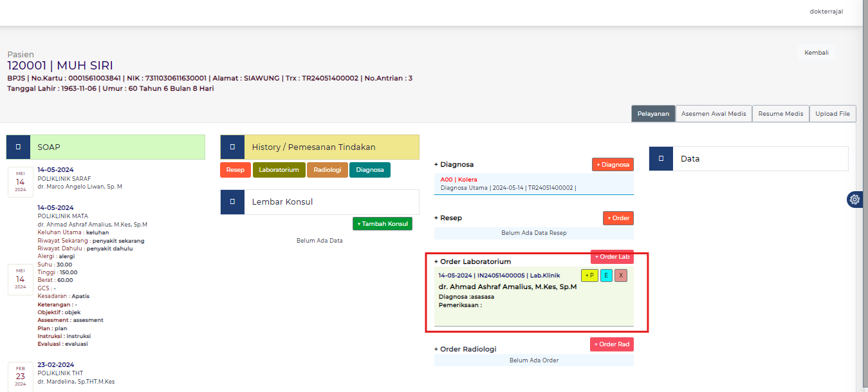868x392 pixels.
Task: Click the olive Laboratorium history button
Action: (279, 170)
